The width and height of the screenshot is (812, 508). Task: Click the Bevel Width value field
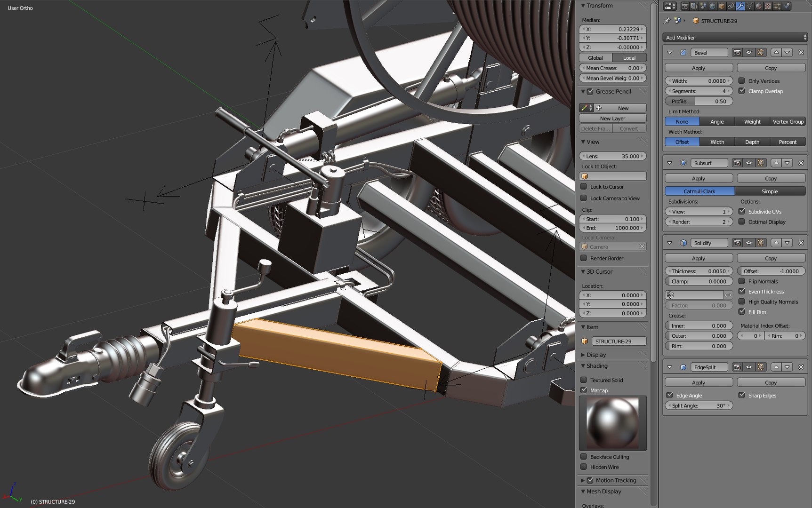(699, 81)
